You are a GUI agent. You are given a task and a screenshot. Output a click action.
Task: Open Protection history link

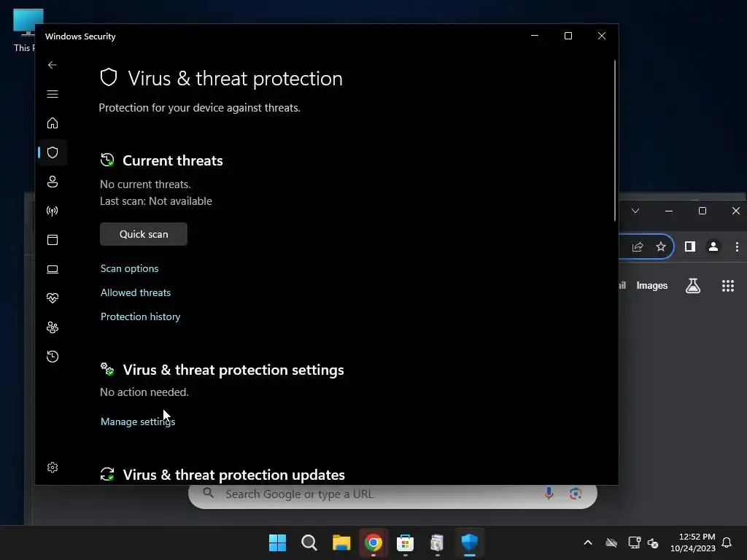click(140, 316)
